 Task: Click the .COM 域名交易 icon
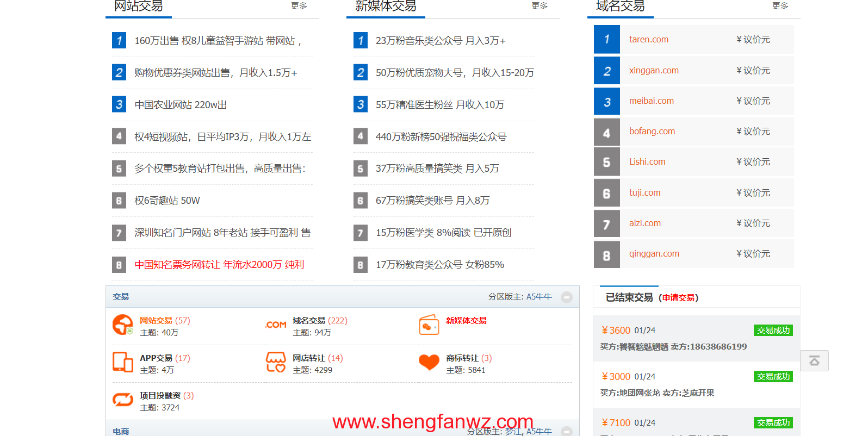pos(276,325)
